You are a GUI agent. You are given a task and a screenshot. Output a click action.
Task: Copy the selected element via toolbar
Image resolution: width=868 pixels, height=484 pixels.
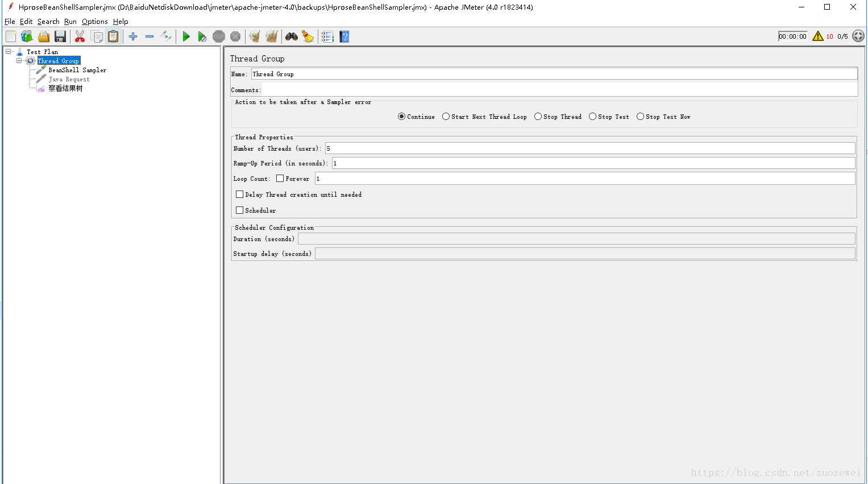point(97,36)
